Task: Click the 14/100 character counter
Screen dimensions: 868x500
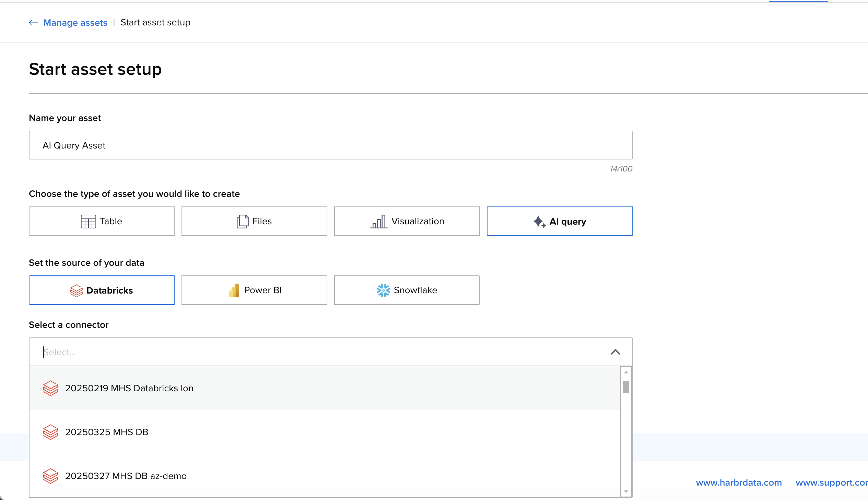Action: coord(621,169)
